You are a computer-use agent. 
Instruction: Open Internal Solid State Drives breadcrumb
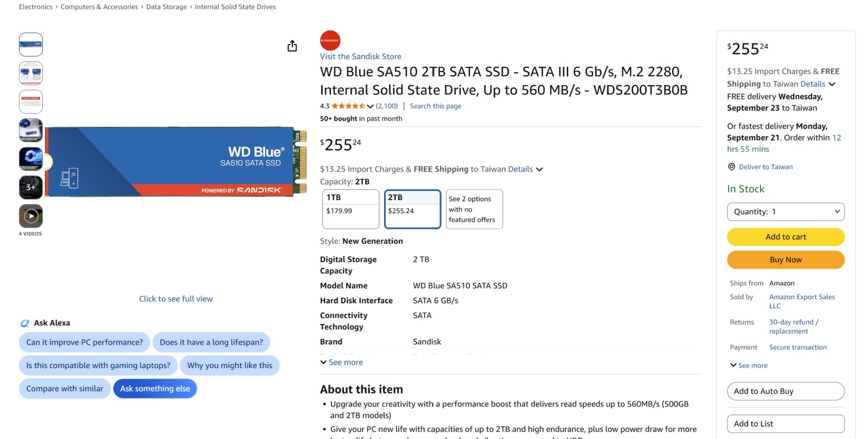(235, 7)
